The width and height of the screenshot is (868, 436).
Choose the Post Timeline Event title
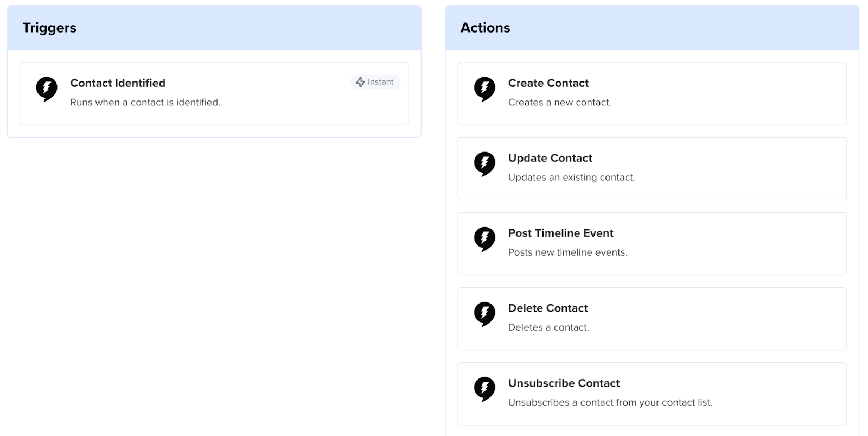(560, 233)
